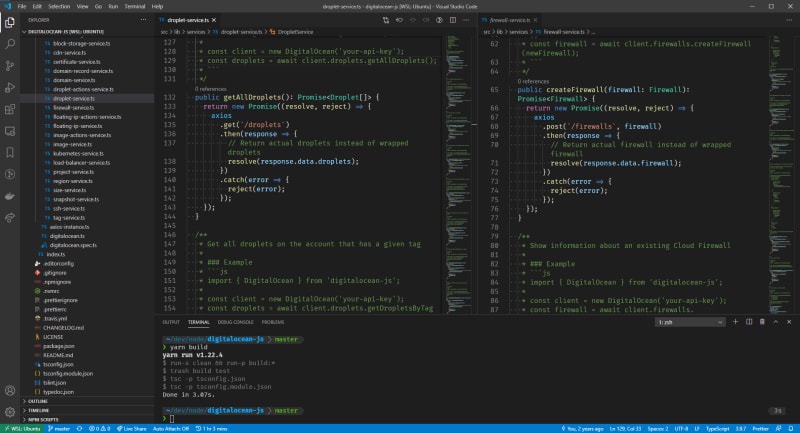This screenshot has width=800, height=433.
Task: Click WSL: Ubuntu remote indicator
Action: (x=21, y=429)
